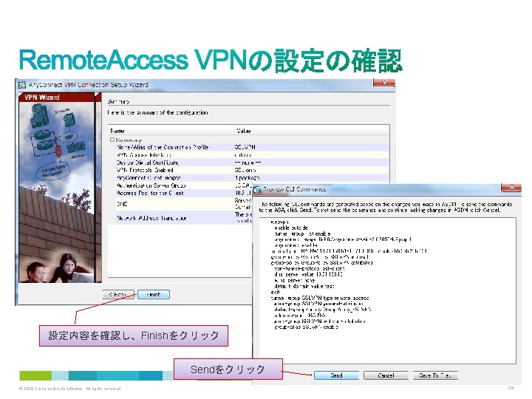532x399 pixels.
Task: Click the webvpn line in CLI preview
Action: tap(279, 222)
